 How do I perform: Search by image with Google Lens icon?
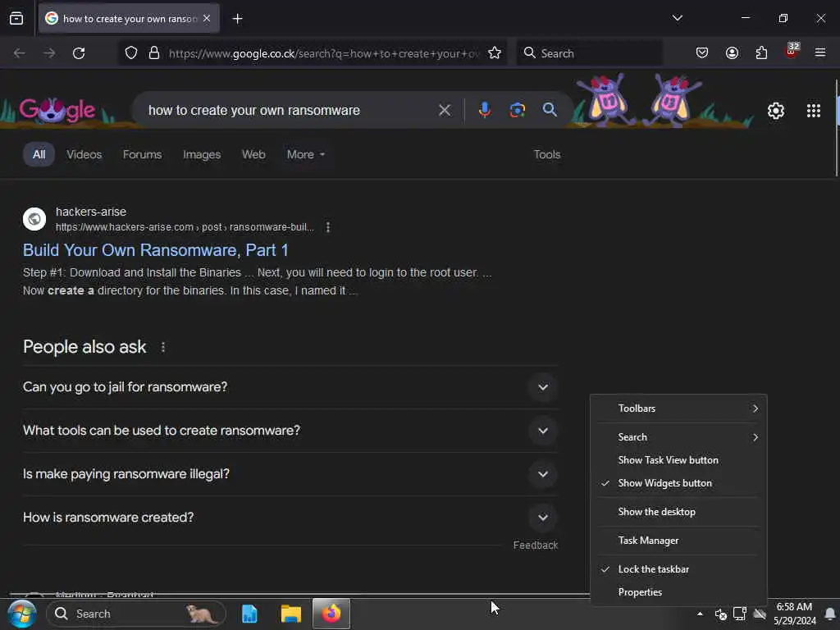point(517,111)
